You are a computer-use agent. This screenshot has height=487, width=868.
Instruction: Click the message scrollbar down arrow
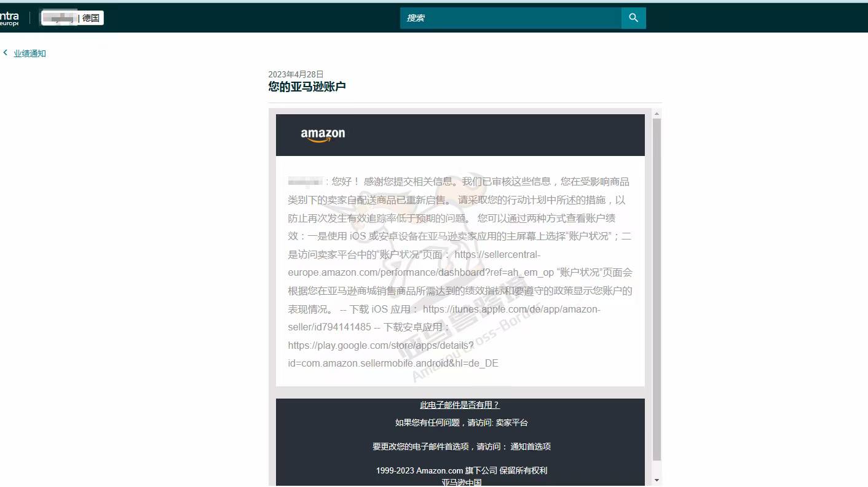click(657, 480)
